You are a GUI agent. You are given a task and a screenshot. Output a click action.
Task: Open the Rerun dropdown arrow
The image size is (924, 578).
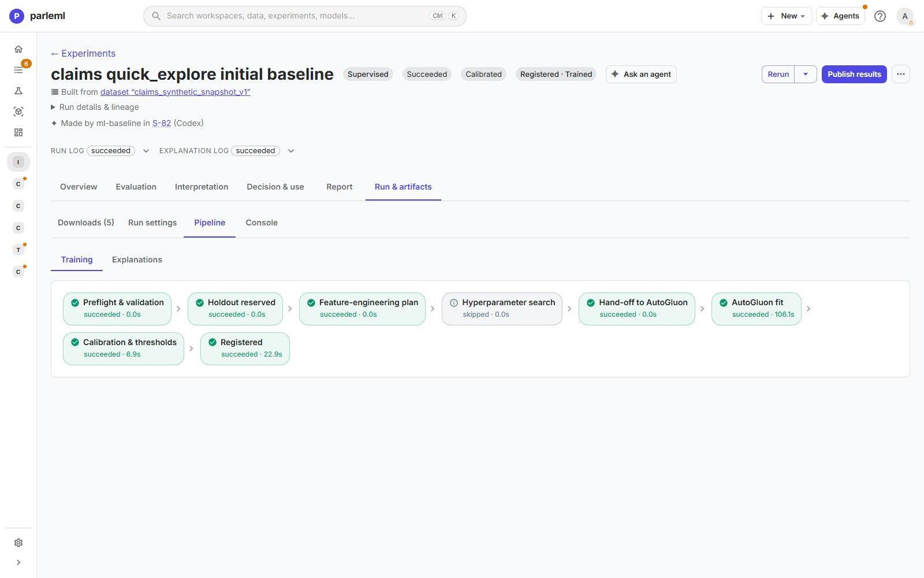click(806, 74)
